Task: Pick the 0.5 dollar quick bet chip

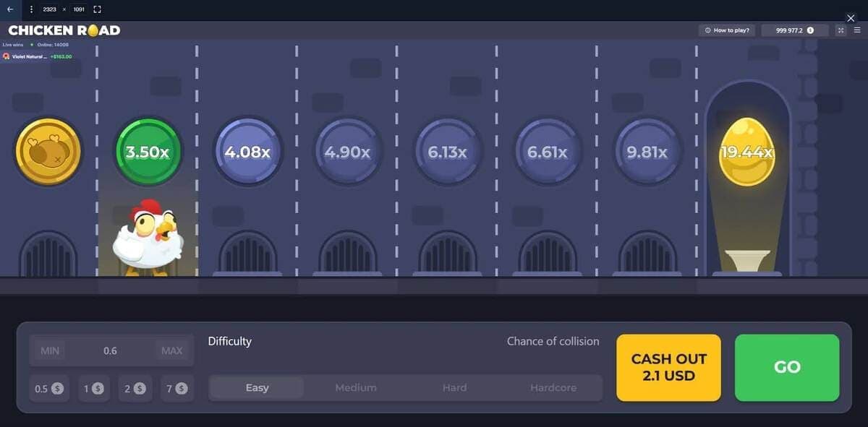Action: 49,389
